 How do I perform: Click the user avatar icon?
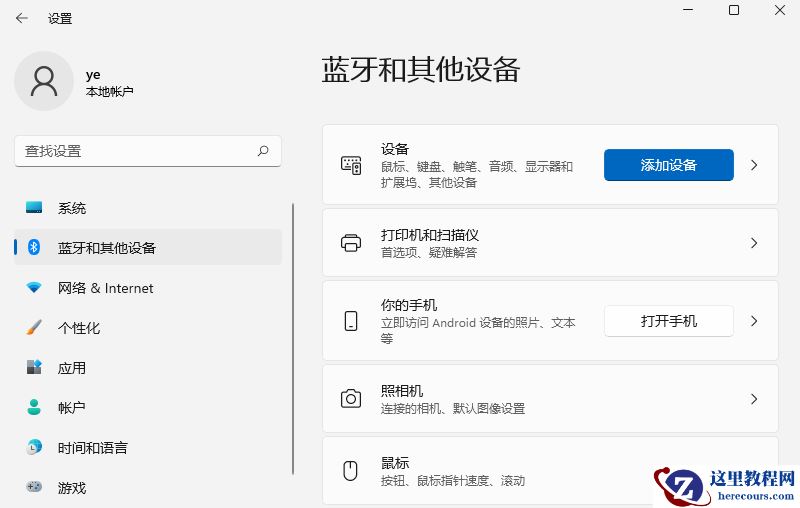[x=44, y=81]
